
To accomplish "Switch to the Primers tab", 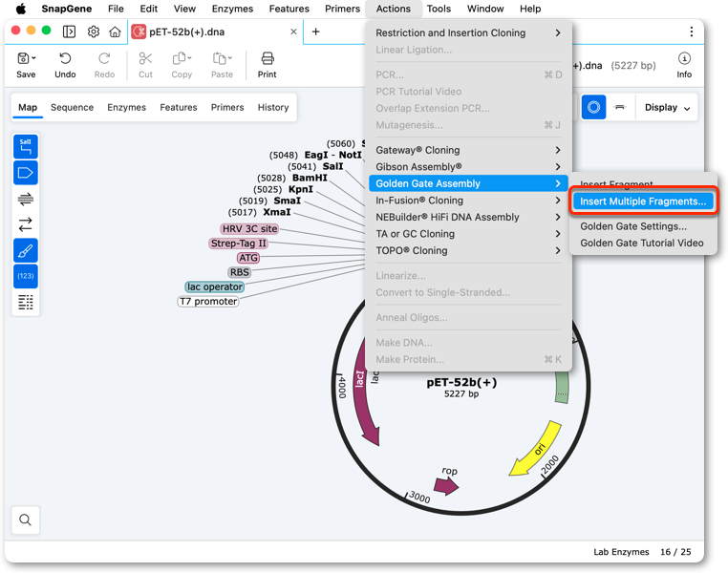I will [227, 107].
